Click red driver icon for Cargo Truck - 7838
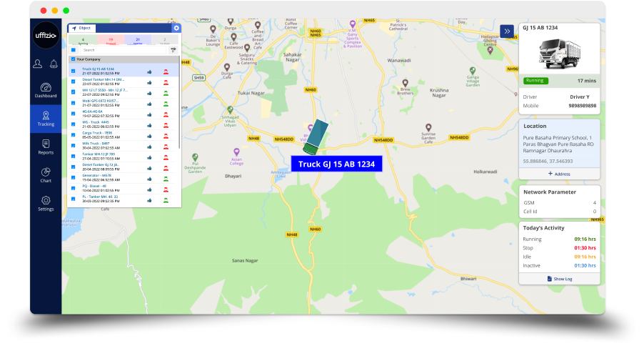The width and height of the screenshot is (644, 346). click(x=166, y=136)
